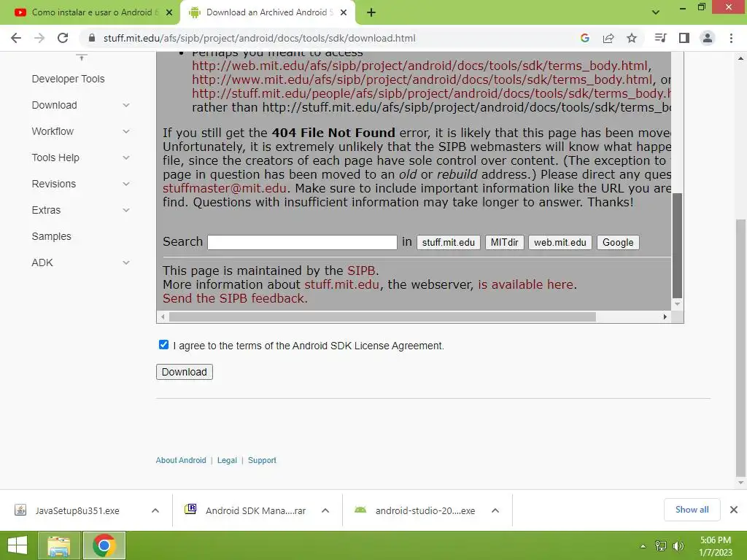747x560 pixels.
Task: Search in stuff.mit.edu button
Action: coord(449,242)
